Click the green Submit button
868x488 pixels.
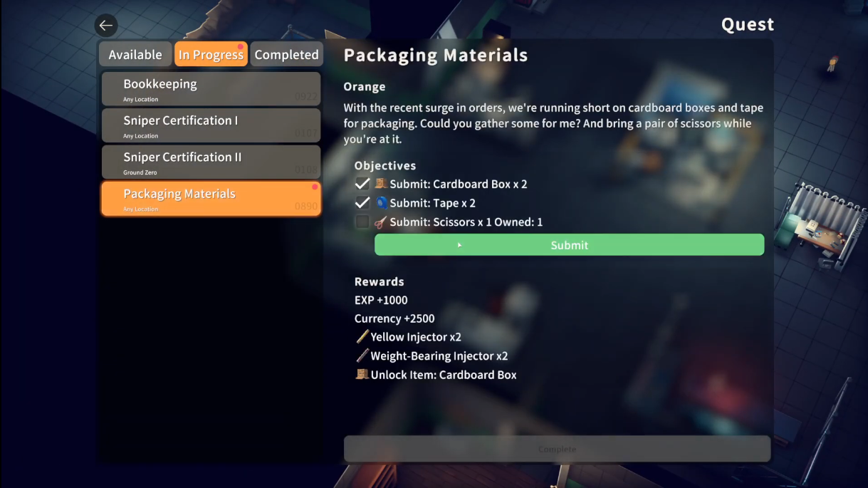click(569, 245)
